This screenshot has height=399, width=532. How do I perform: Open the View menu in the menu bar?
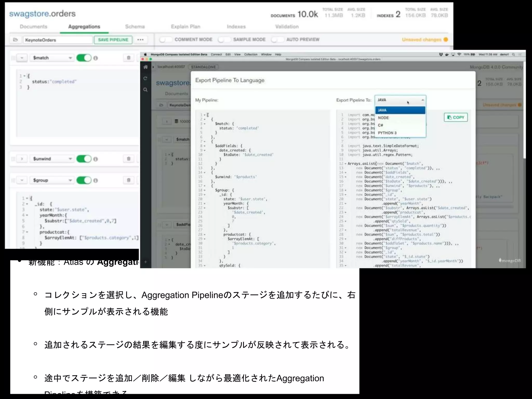pyautogui.click(x=237, y=55)
